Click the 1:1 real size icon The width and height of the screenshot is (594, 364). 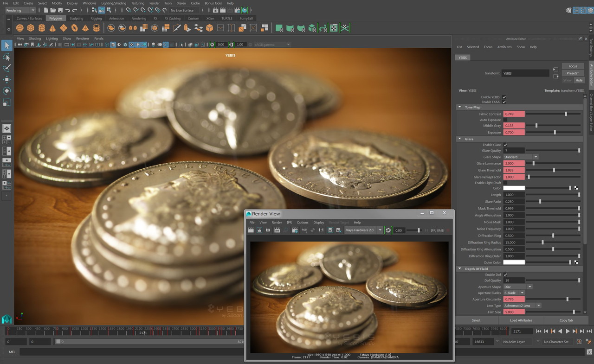pos(321,230)
